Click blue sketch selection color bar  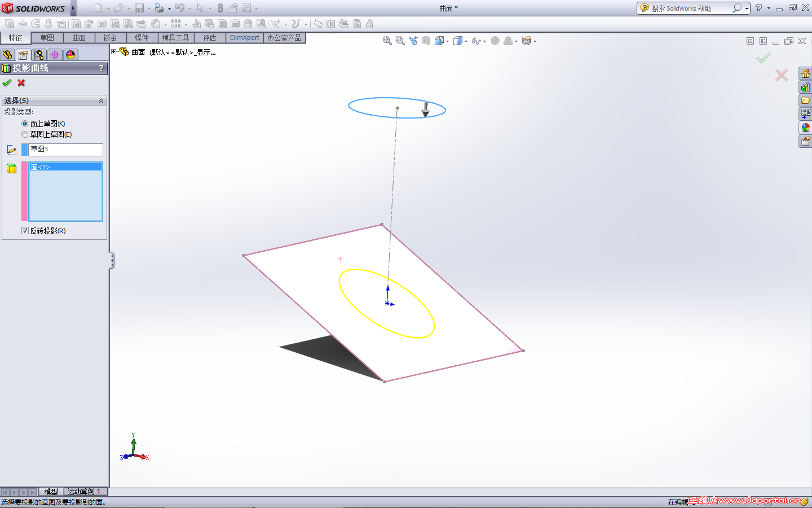25,150
